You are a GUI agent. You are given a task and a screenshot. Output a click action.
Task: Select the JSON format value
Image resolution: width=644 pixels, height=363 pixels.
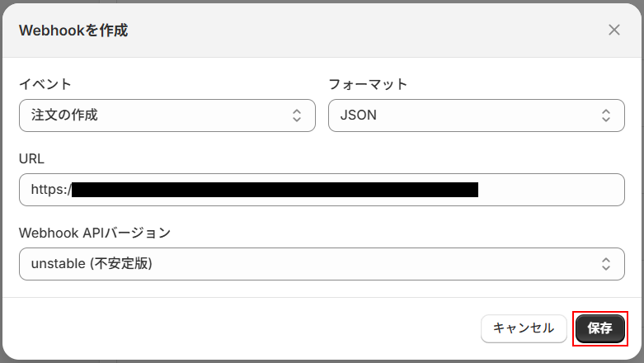(359, 115)
